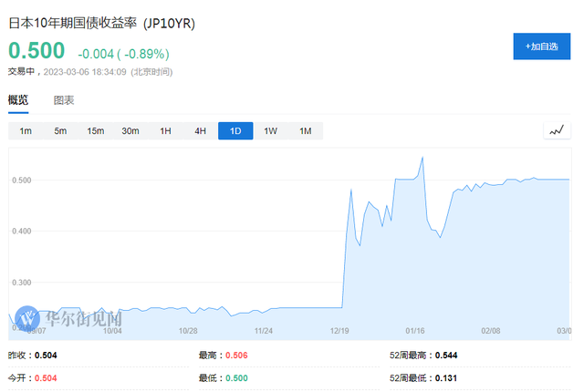Screen dimensions: 584x392
Task: Click the 0.400 y-axis label
Action: [x=22, y=231]
